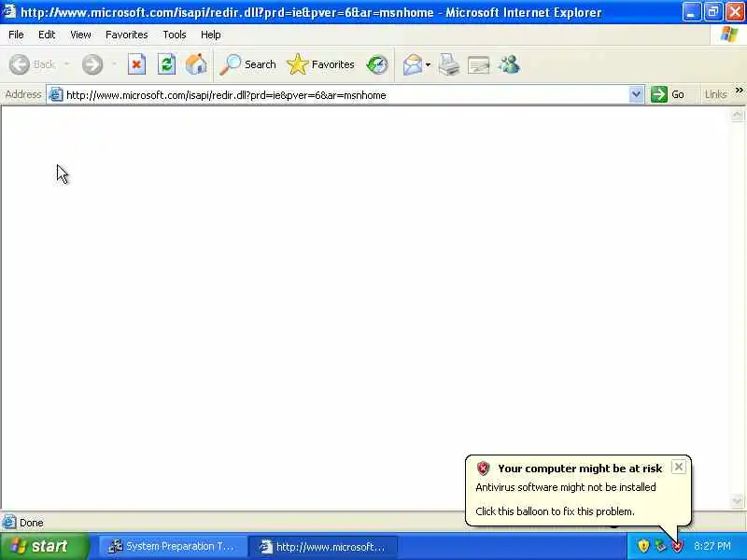Image resolution: width=747 pixels, height=560 pixels.
Task: Open the Edit menu
Action: coord(47,35)
